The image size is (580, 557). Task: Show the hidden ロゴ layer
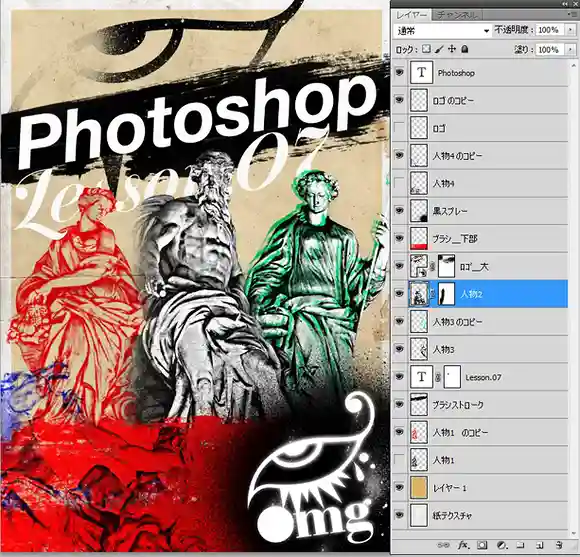coord(399,128)
